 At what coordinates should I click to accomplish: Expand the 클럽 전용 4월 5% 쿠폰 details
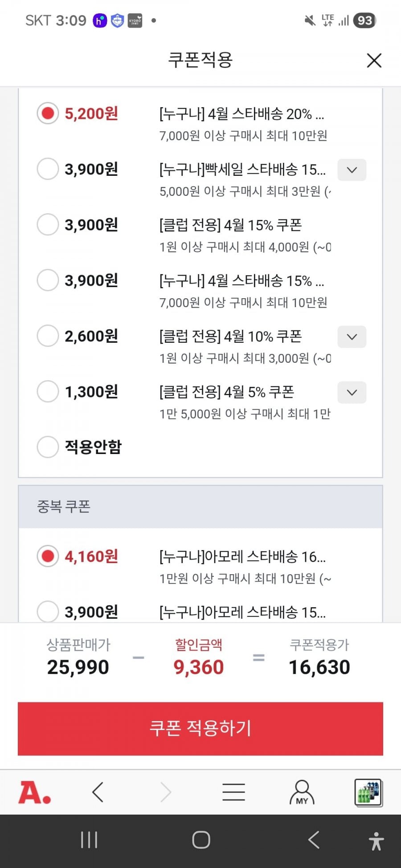(352, 393)
